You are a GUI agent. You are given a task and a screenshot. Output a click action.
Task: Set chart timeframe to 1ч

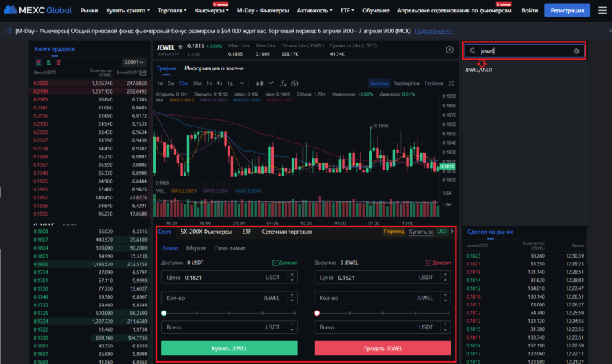(209, 83)
